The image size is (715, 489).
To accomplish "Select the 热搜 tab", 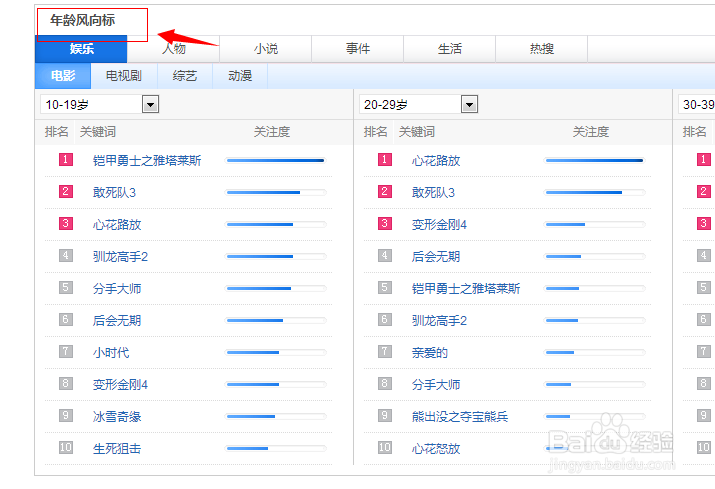I will click(x=541, y=49).
